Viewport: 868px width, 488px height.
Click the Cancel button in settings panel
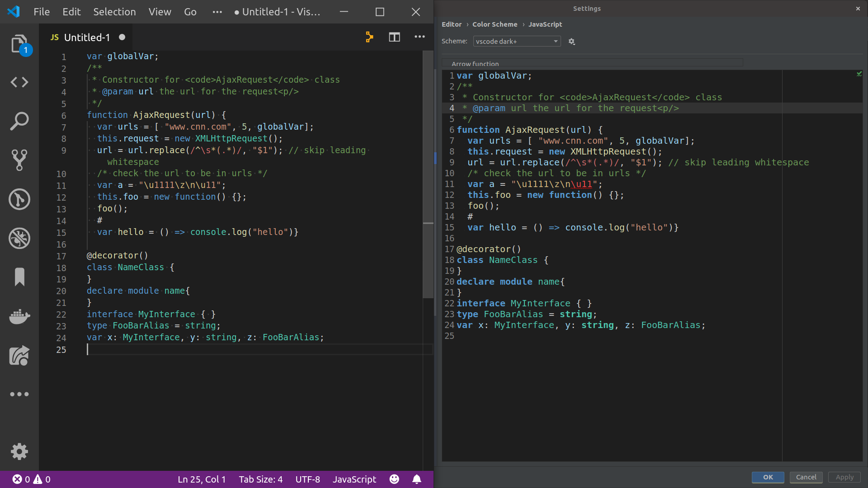tap(806, 477)
